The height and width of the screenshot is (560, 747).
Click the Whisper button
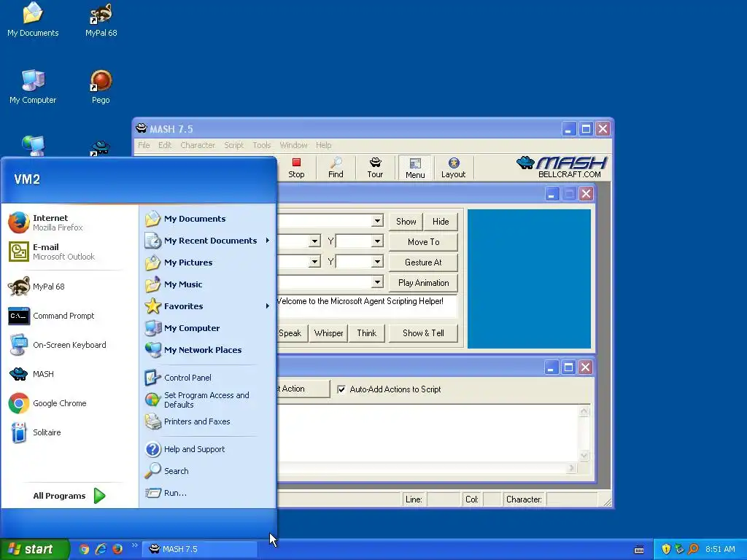(x=328, y=333)
